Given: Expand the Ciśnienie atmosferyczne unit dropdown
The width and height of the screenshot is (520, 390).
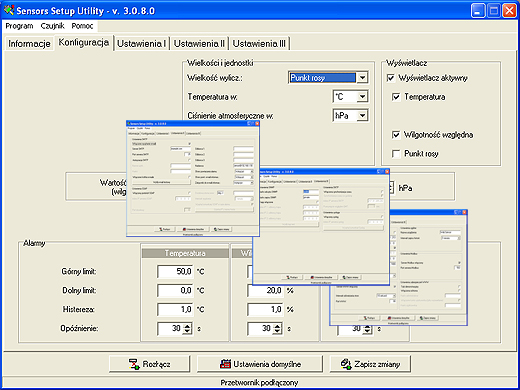Looking at the screenshot, I should 362,116.
